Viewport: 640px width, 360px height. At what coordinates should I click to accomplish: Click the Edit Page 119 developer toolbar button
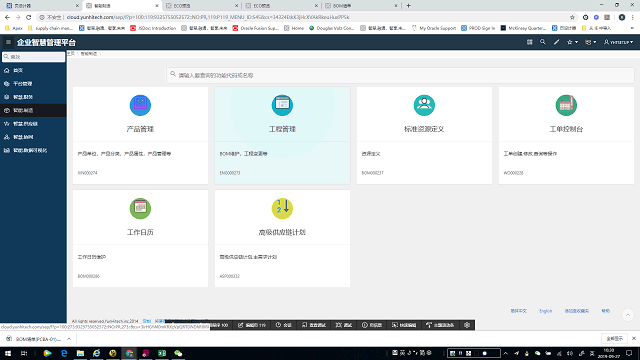tap(251, 325)
